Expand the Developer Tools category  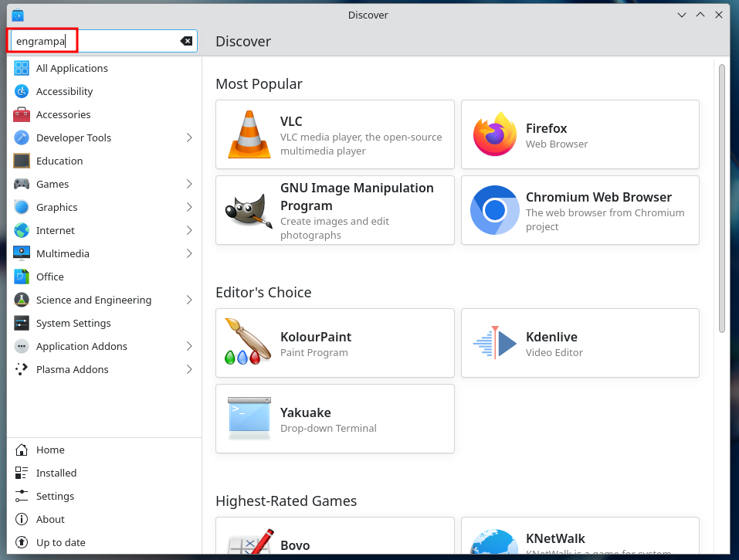click(x=189, y=137)
